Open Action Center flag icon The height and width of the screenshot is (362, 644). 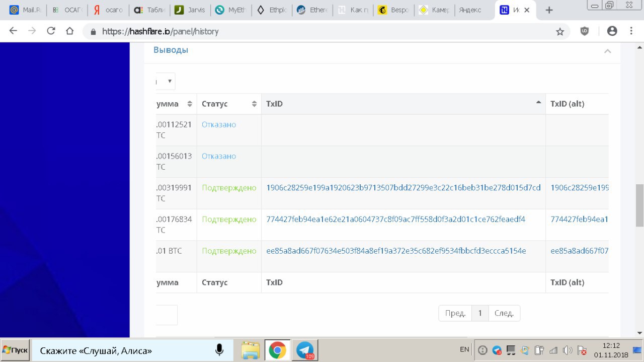(582, 350)
